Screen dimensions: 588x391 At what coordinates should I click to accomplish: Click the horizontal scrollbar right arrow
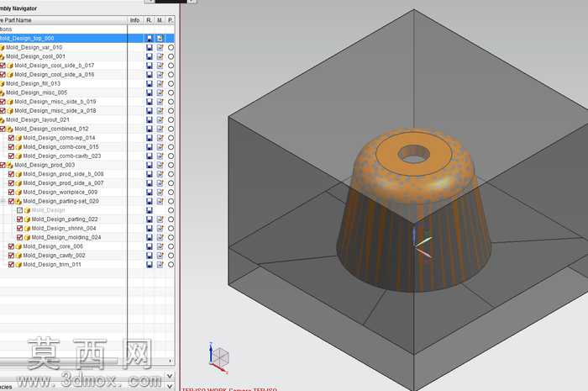pos(170,361)
